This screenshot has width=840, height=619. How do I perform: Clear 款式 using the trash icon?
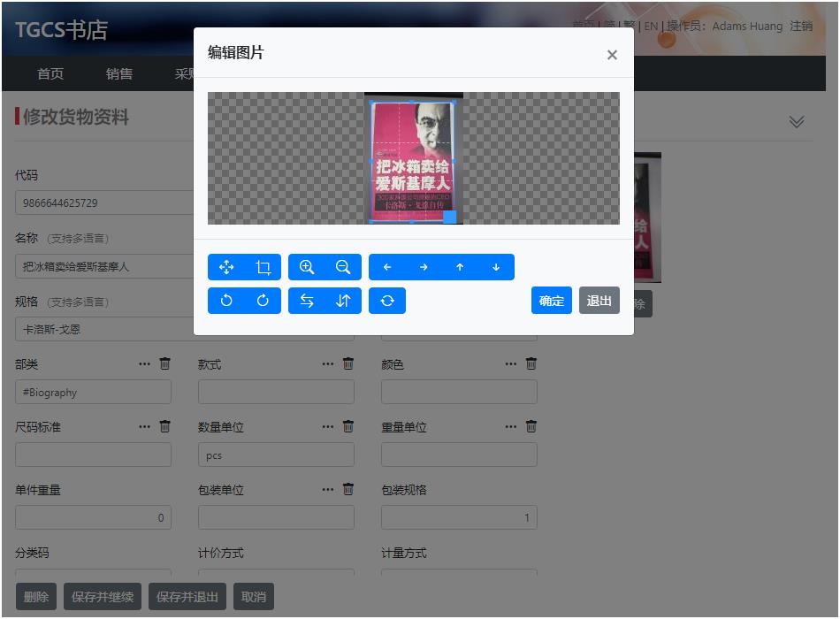point(348,363)
